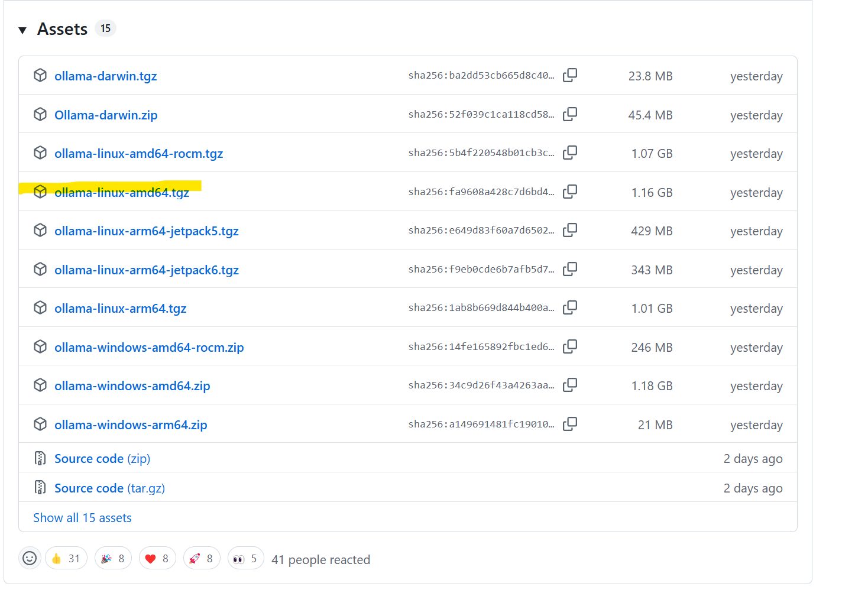Click Show all 15 assets
The image size is (868, 593).
(82, 518)
